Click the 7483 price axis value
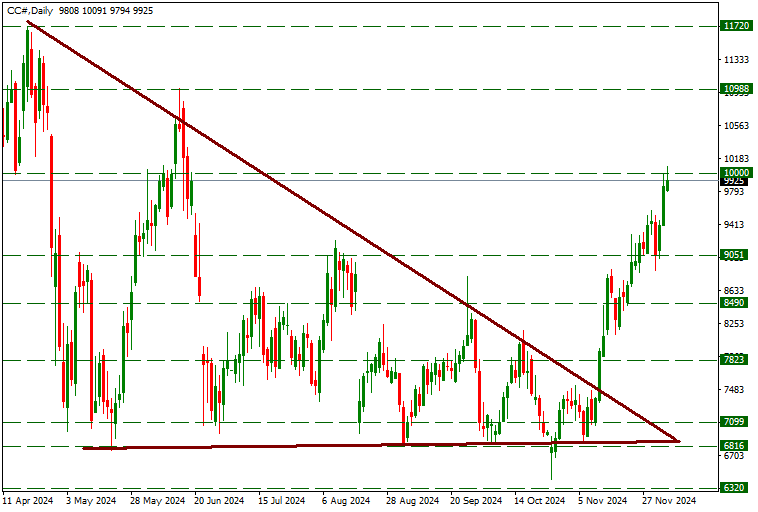The width and height of the screenshot is (758, 512). click(734, 390)
